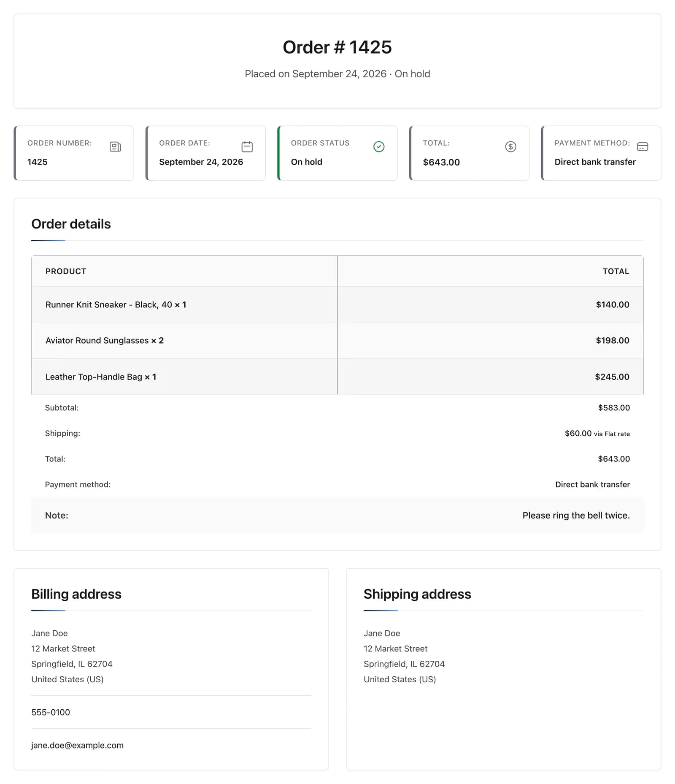Screen dimensions: 675x784
Task: Click the PRODUCT column header
Action: [x=66, y=271]
